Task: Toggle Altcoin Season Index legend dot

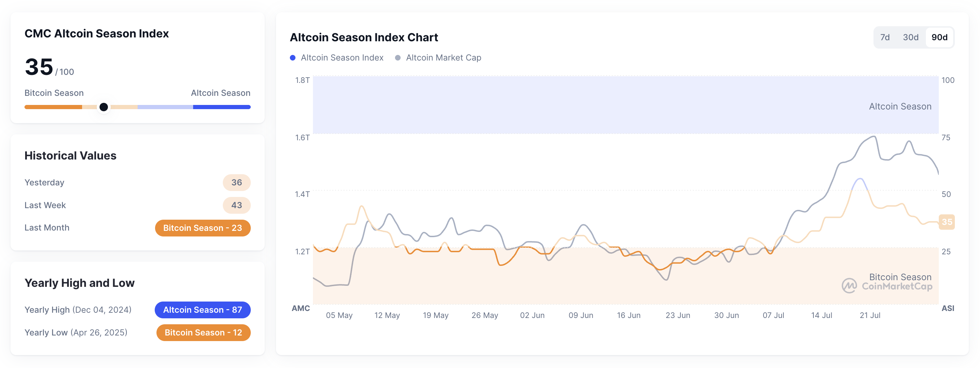Action: (293, 58)
